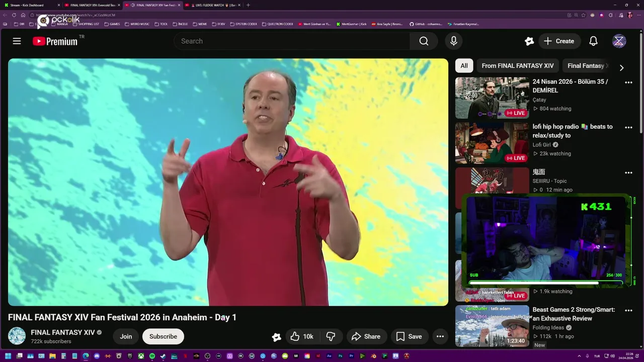
Task: Open File Explorer from the taskbar
Action: coord(52,356)
